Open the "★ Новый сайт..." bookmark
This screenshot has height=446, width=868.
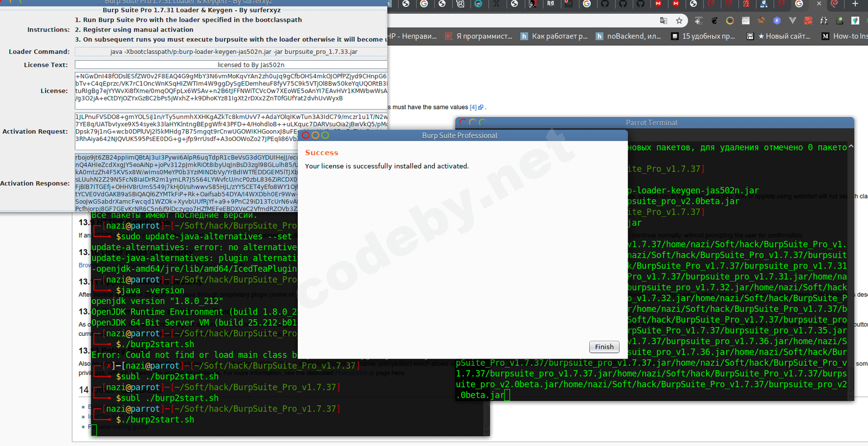coord(778,36)
